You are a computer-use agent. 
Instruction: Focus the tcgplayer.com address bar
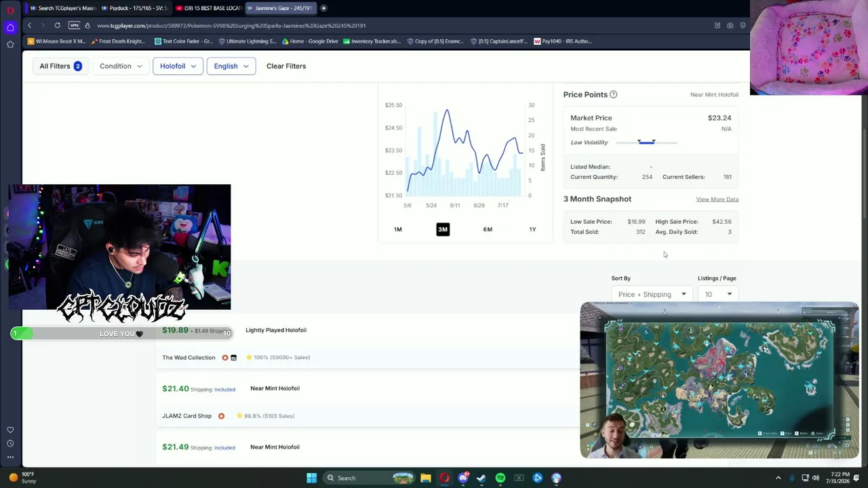point(231,26)
